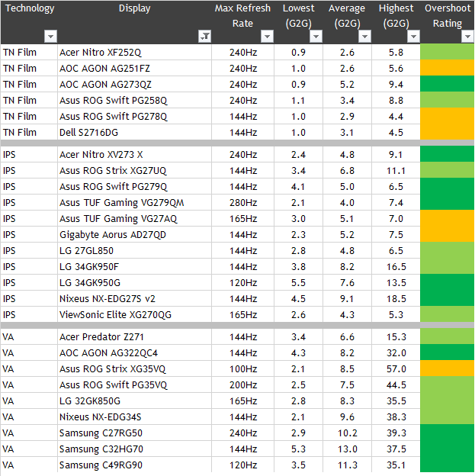Image resolution: width=475 pixels, height=476 pixels.
Task: Open the Technology column filter dropdown
Action: (50, 37)
